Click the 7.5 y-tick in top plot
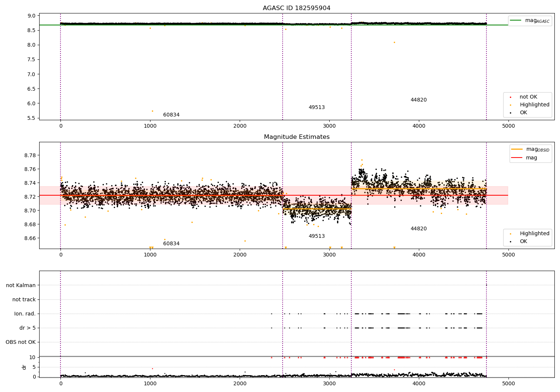Screen dimensions: 560x392 click(32, 60)
